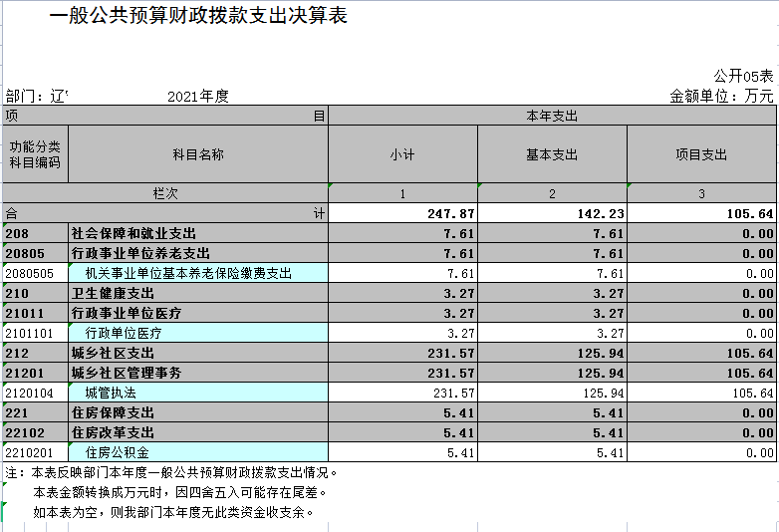Select code cell 20805
The image size is (779, 532).
(x=35, y=253)
